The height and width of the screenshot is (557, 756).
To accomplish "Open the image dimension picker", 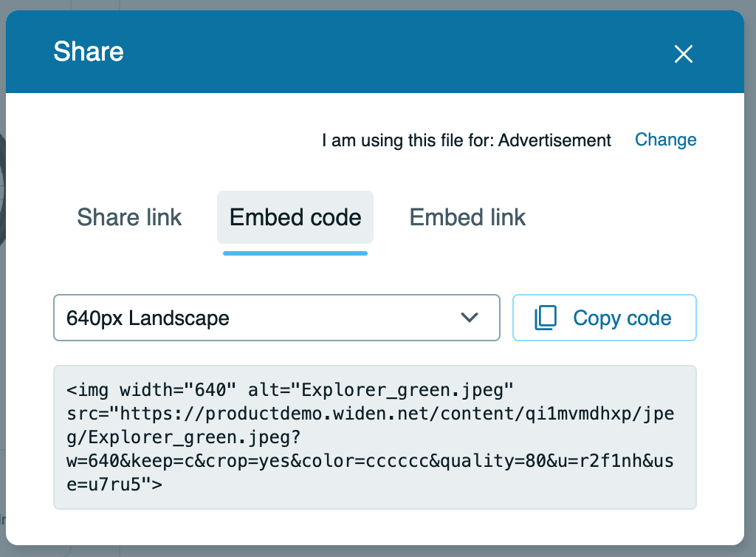I will [277, 318].
